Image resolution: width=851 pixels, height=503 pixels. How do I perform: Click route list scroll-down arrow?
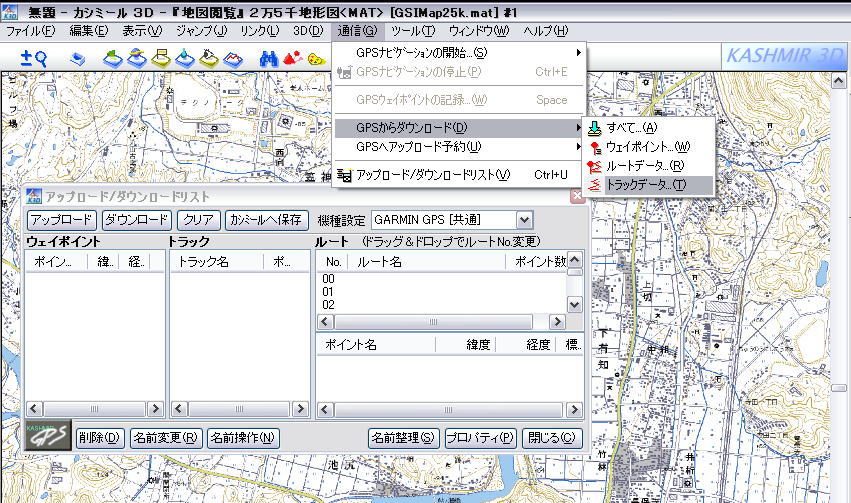574,305
